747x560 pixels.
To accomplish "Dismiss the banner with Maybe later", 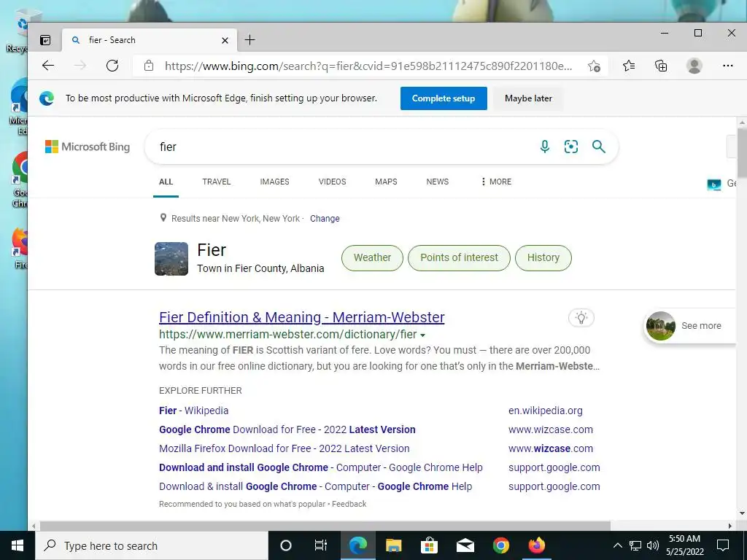I will click(528, 98).
